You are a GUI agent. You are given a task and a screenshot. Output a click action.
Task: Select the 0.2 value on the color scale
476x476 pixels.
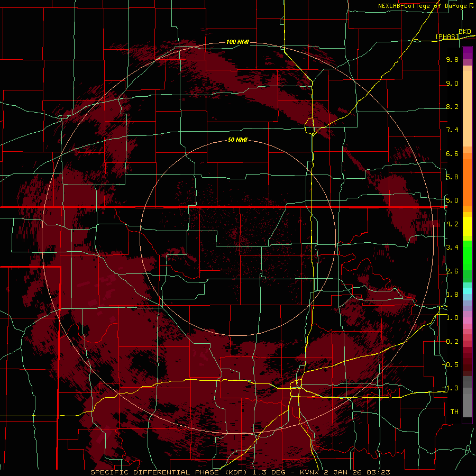(452, 342)
